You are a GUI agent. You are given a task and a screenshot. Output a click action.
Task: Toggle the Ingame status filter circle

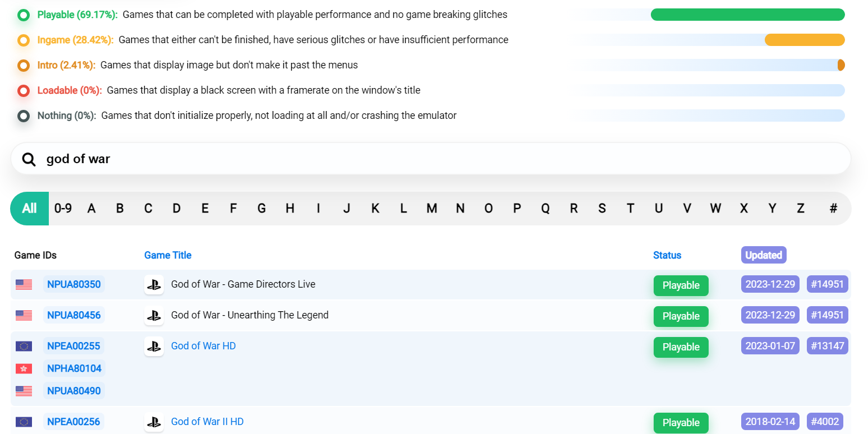pos(24,40)
